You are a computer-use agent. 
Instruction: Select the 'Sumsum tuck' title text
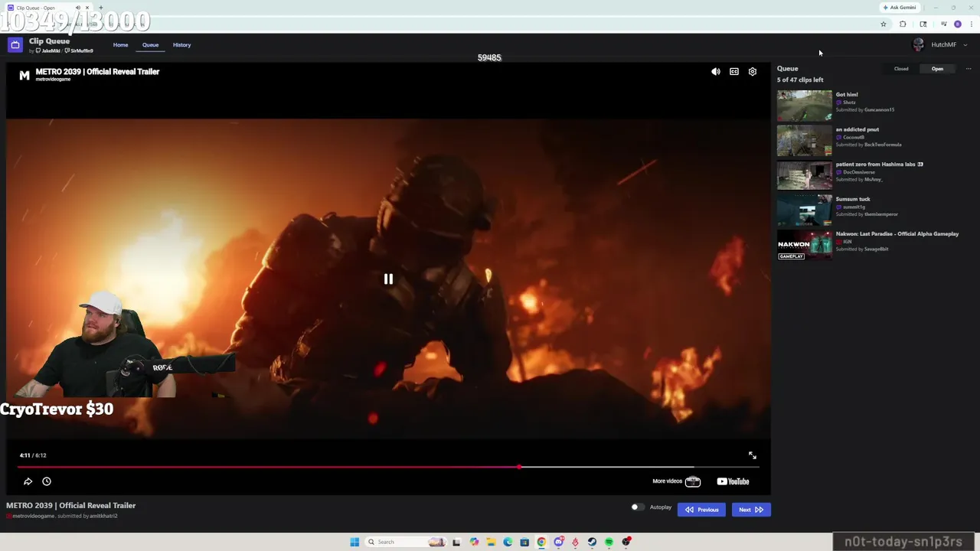[853, 199]
